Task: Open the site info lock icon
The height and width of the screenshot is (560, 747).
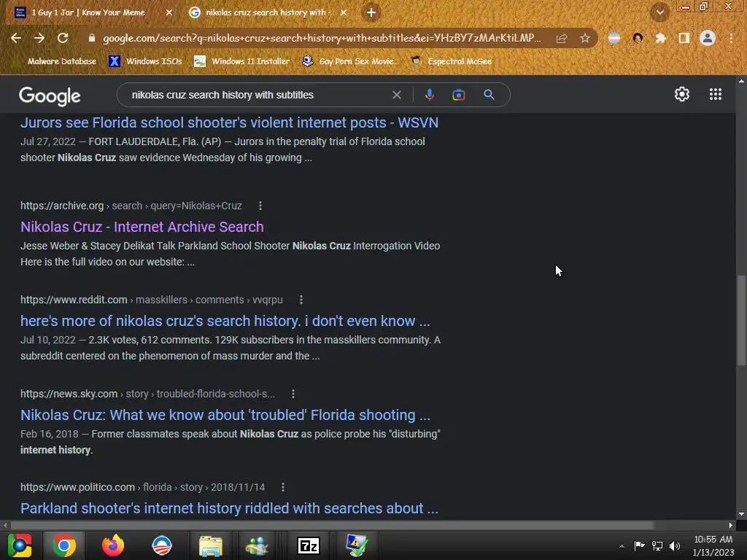Action: [92, 38]
